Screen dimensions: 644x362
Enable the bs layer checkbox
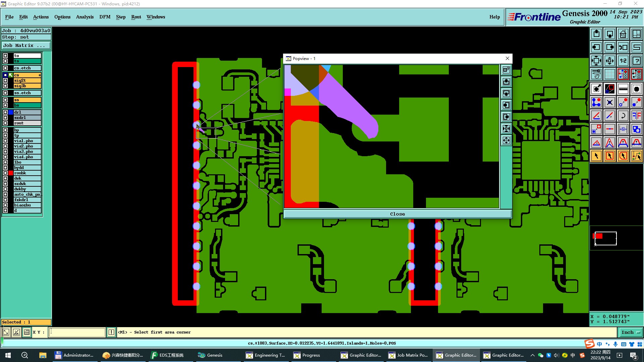pos(5,105)
